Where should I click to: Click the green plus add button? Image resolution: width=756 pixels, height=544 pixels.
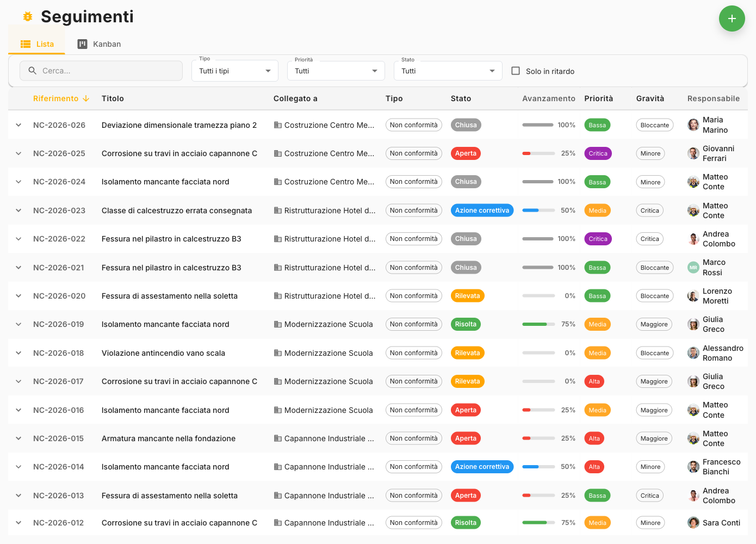coord(732,18)
